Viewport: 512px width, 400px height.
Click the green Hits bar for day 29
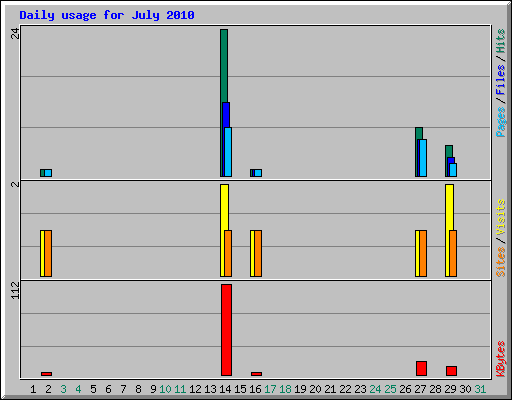449,151
